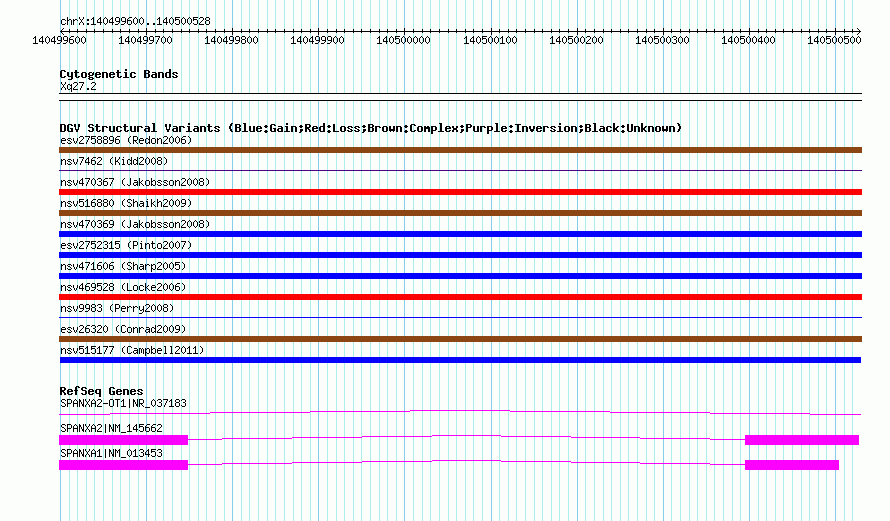Click the esv2758896 (Redon2006) brown variant bar
The height and width of the screenshot is (521, 890).
[460, 150]
